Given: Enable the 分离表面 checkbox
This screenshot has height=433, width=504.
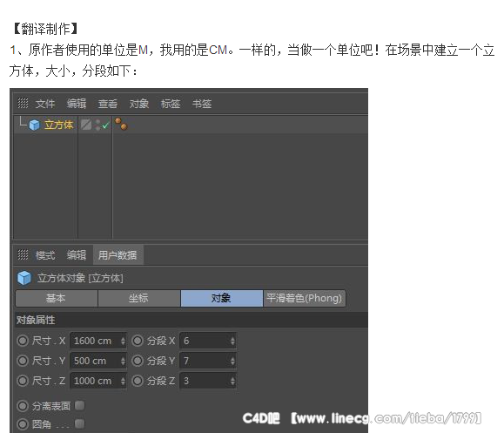Looking at the screenshot, I should coord(80,405).
